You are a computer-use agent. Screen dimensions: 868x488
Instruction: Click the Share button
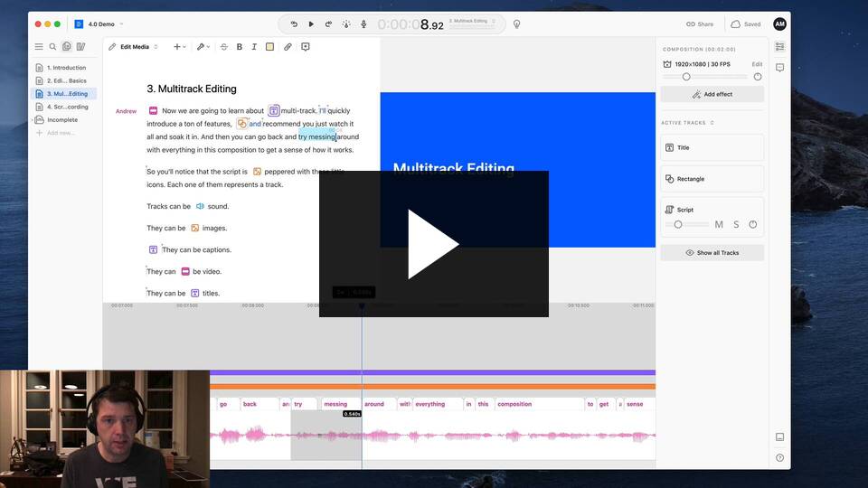pyautogui.click(x=700, y=23)
